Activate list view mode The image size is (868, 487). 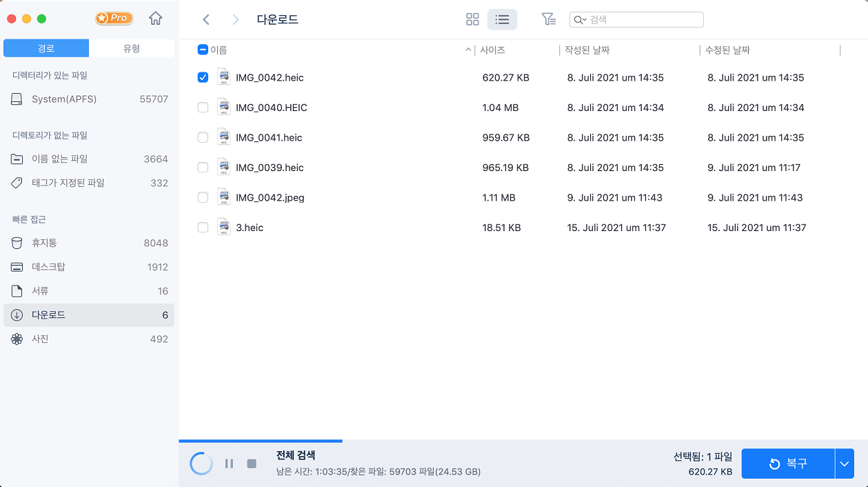[x=503, y=19]
